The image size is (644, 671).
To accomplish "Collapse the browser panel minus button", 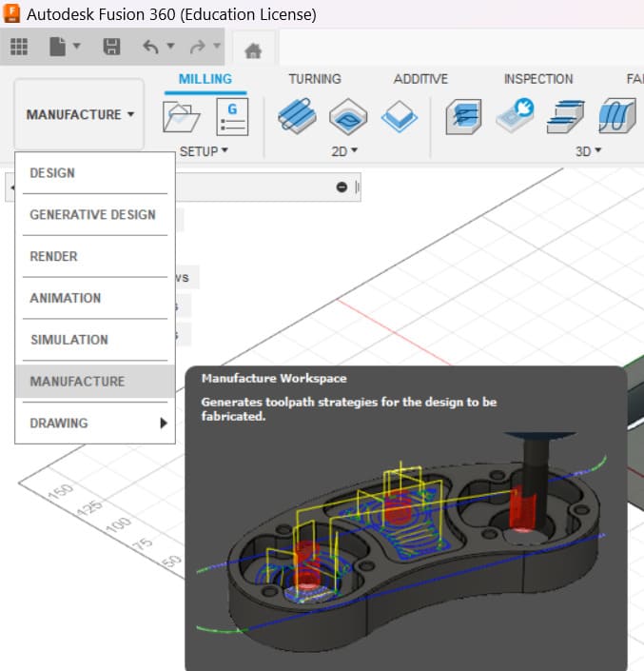I will (342, 187).
